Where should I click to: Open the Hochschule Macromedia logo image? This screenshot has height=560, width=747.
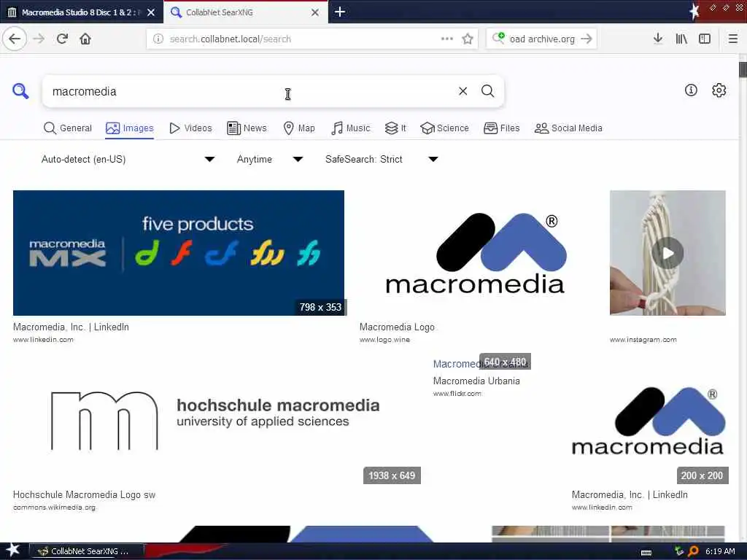tap(216, 421)
